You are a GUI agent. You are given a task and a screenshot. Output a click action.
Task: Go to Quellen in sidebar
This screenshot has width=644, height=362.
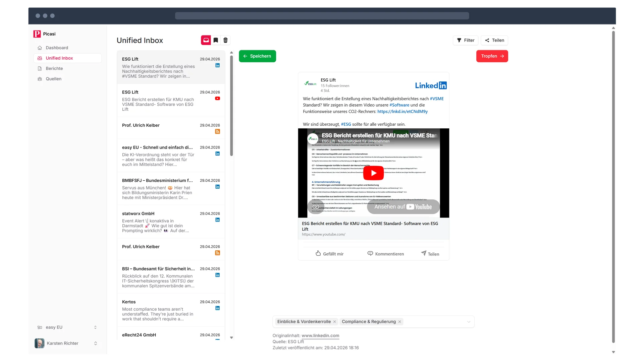tap(67, 79)
